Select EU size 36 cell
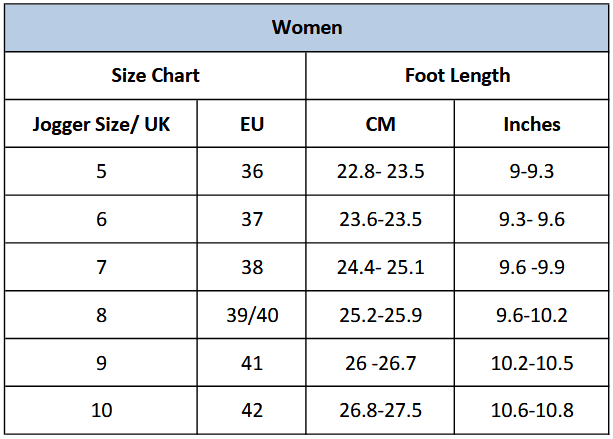The image size is (613, 439). [252, 171]
